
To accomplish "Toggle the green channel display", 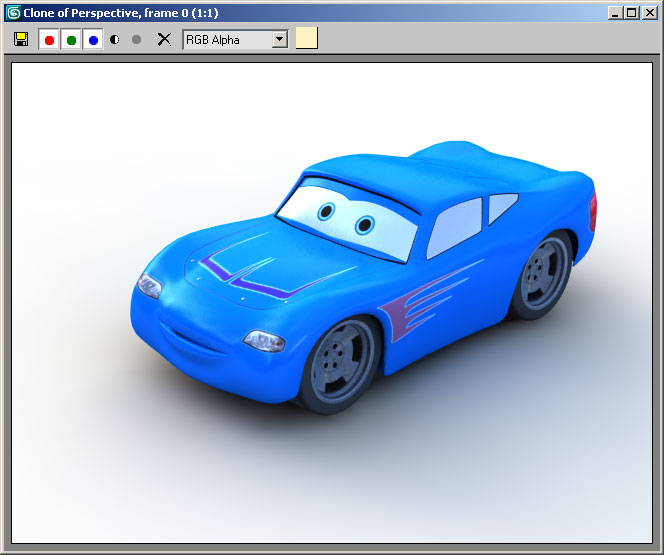I will [x=71, y=40].
